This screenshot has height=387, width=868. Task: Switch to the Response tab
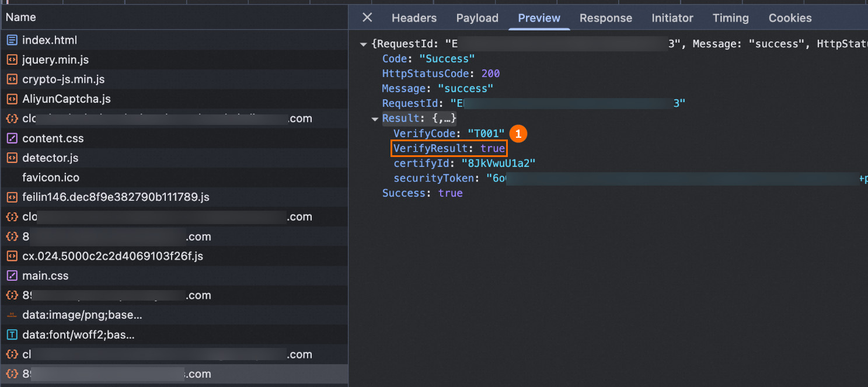[x=605, y=18]
